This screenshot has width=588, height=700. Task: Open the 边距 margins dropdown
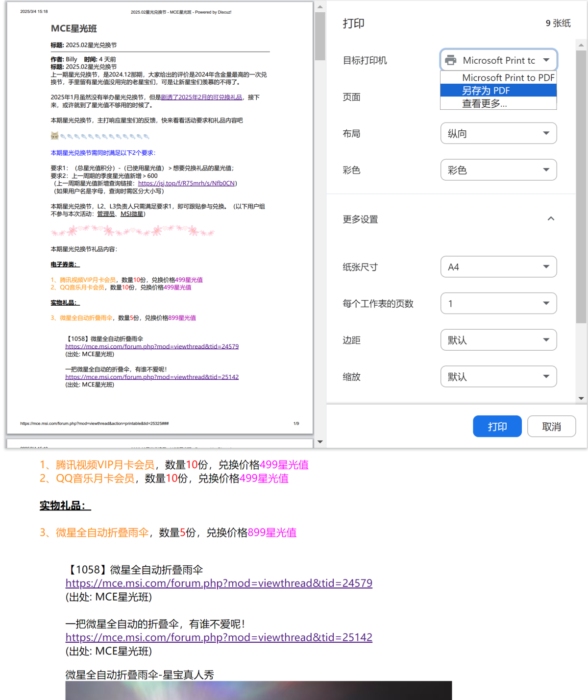click(498, 340)
